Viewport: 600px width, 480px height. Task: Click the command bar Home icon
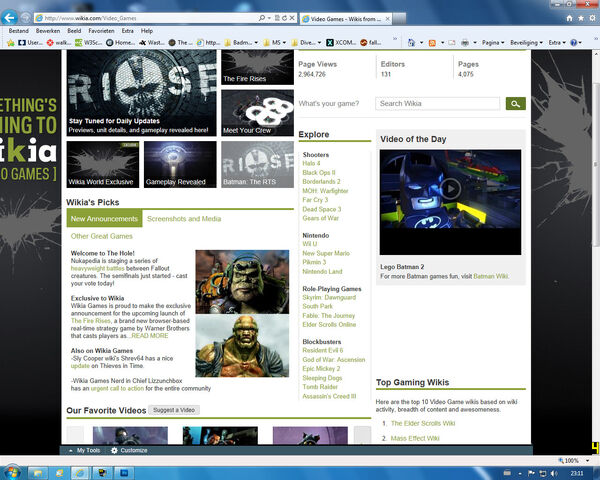[x=411, y=42]
